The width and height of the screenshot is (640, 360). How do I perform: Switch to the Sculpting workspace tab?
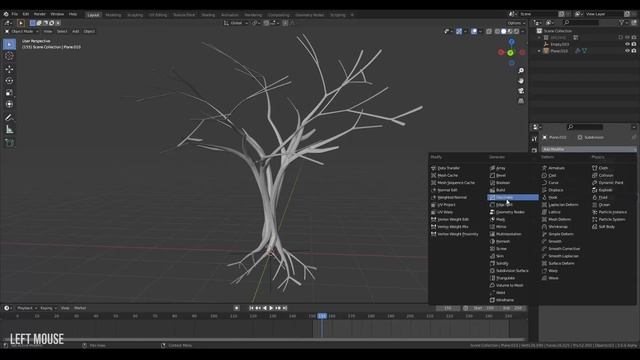point(135,15)
